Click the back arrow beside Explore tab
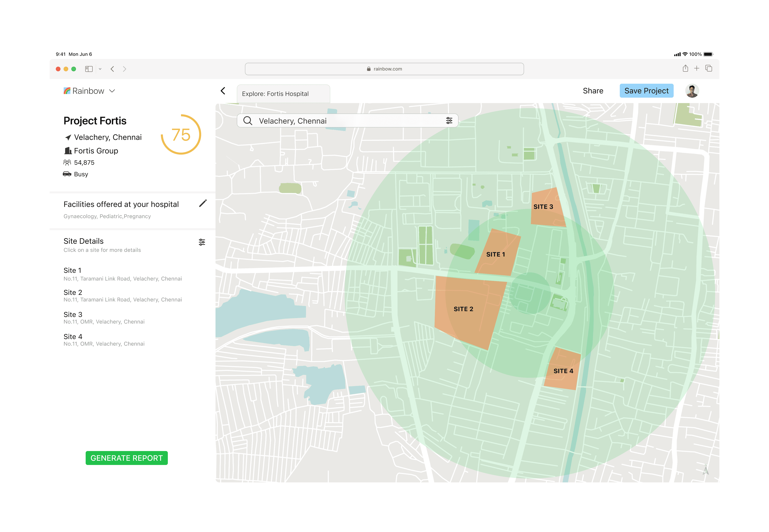Image resolution: width=769 pixels, height=532 pixels. pyautogui.click(x=223, y=91)
